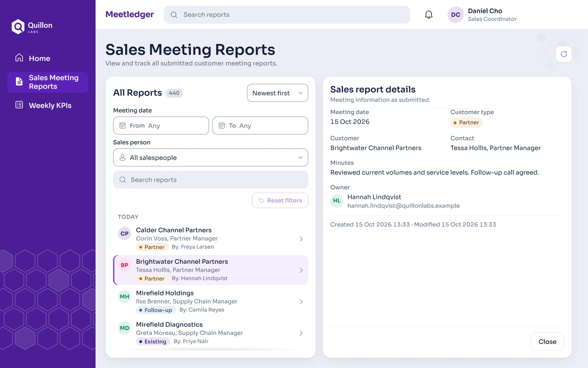Click 'By: Camila Reyes' text
This screenshot has width=588, height=368.
click(202, 310)
